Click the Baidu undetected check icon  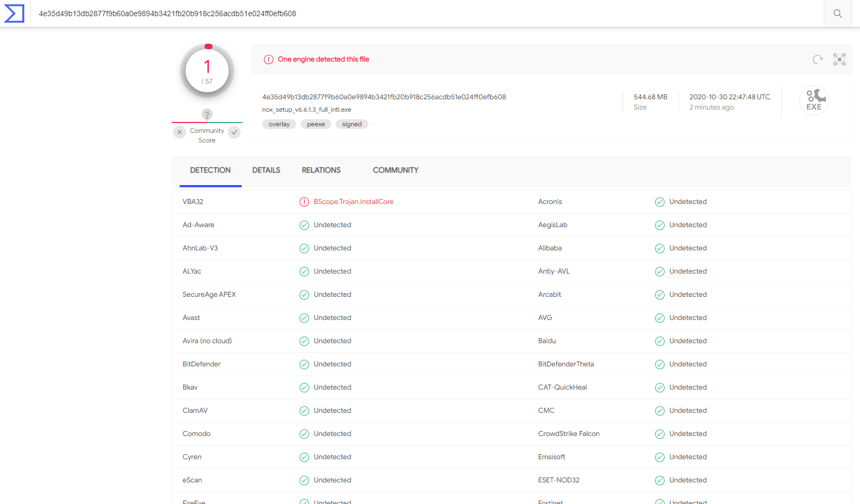click(x=660, y=341)
